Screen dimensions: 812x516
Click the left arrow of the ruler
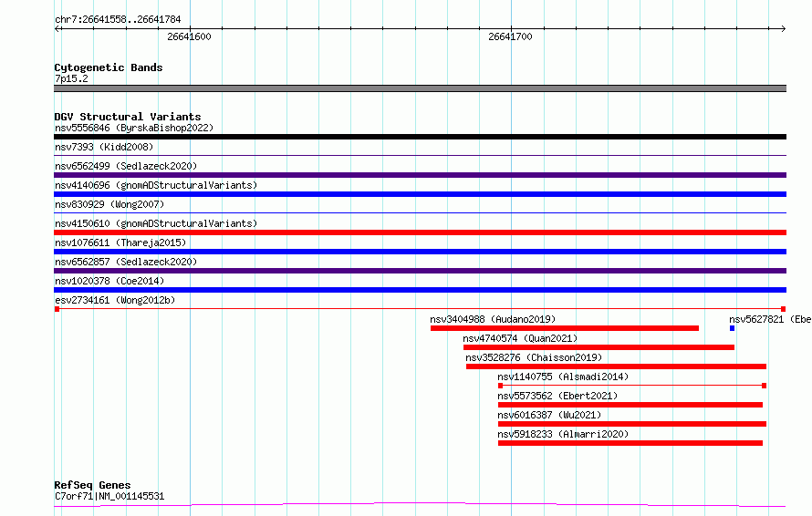57,29
